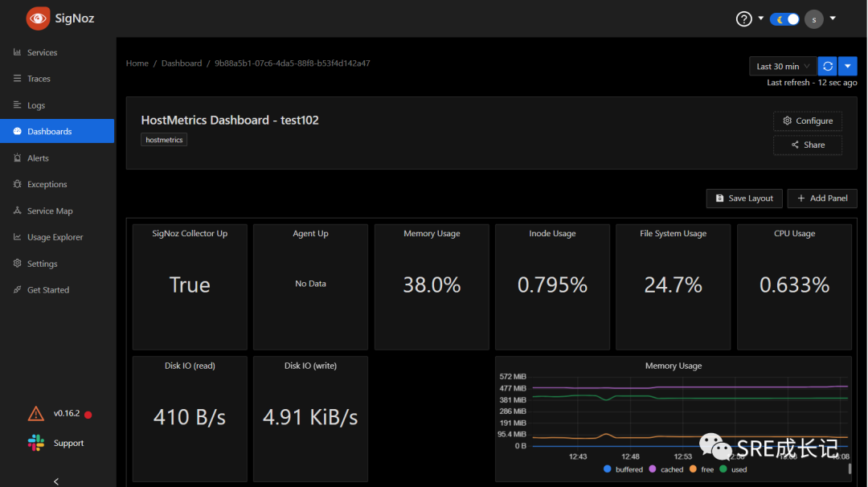Go to Home breadcrumb
The height and width of the screenshot is (487, 868).
[137, 63]
